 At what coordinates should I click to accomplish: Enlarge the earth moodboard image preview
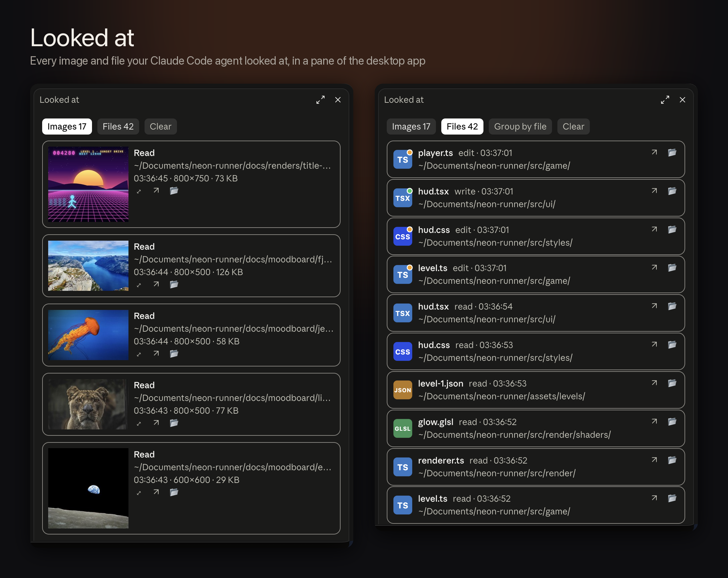click(139, 493)
